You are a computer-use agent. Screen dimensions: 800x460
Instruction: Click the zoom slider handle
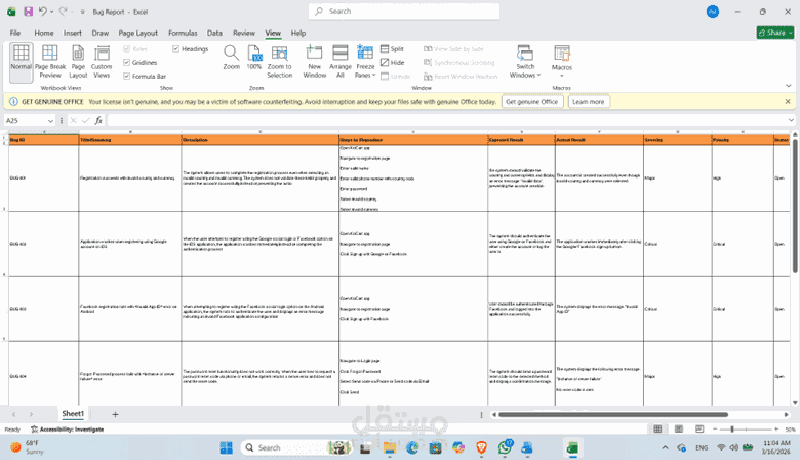pos(732,429)
